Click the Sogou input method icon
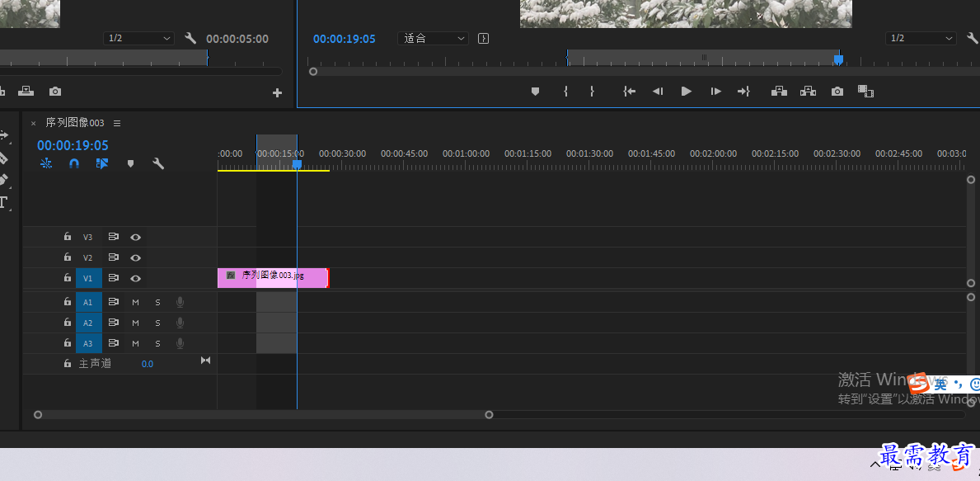Screen dimensions: 980x481 (x=919, y=383)
